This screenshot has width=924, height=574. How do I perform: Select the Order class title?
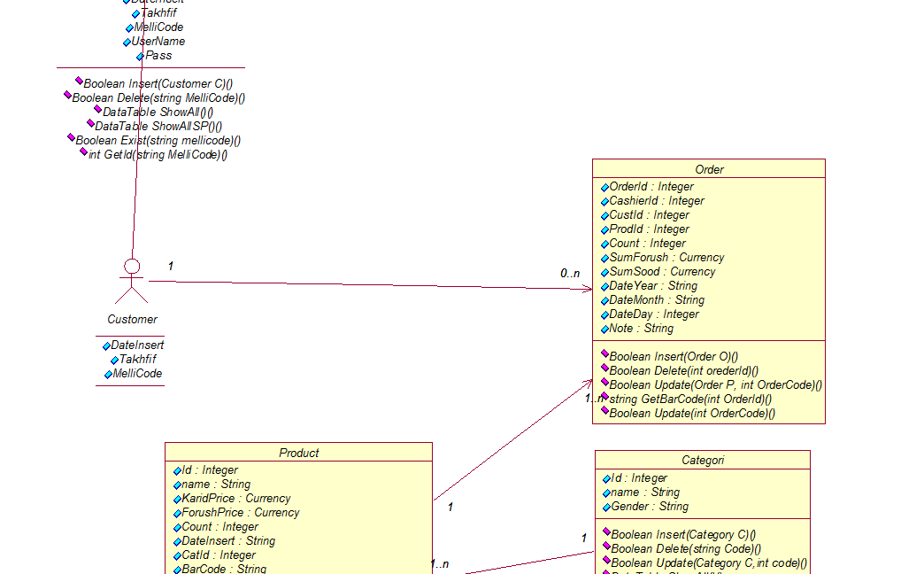coord(709,169)
